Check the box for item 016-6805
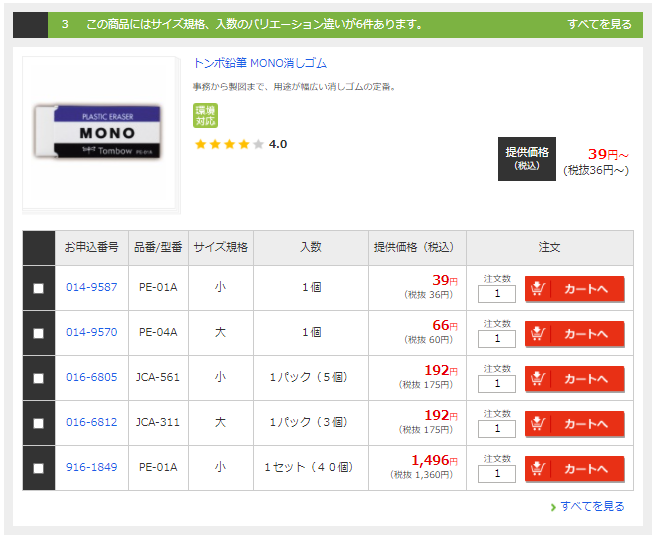661x543 pixels. 38,379
